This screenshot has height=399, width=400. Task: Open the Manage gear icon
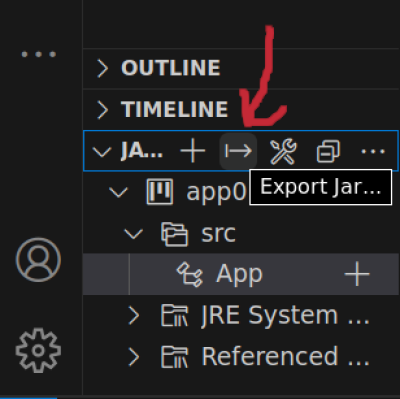(x=38, y=350)
